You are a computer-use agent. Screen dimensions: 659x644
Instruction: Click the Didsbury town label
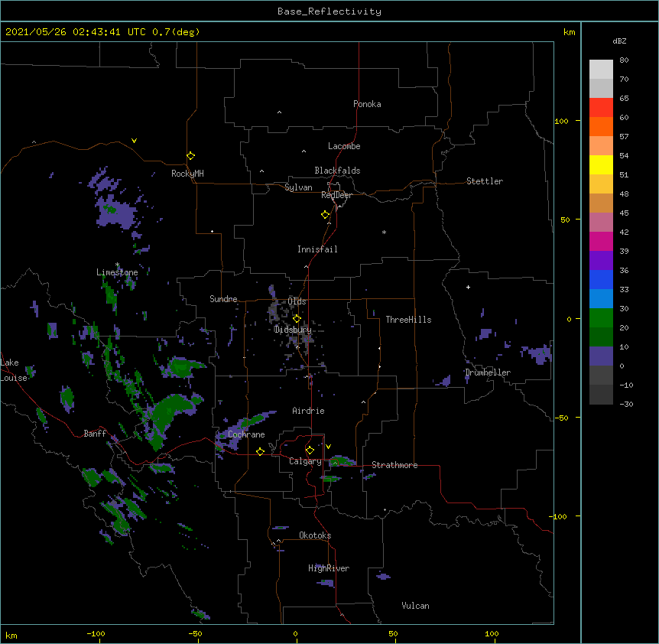293,330
